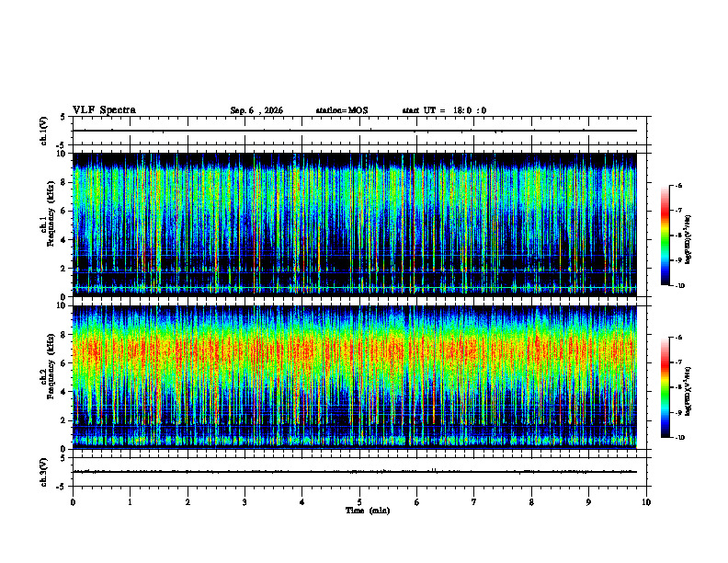
Task: Click the VLF Spectra title text
Action: point(104,109)
